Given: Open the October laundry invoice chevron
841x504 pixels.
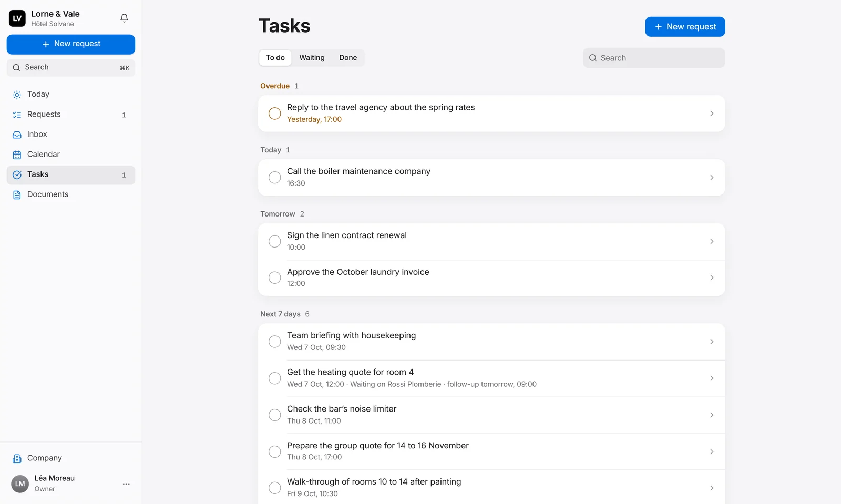Looking at the screenshot, I should [712, 277].
